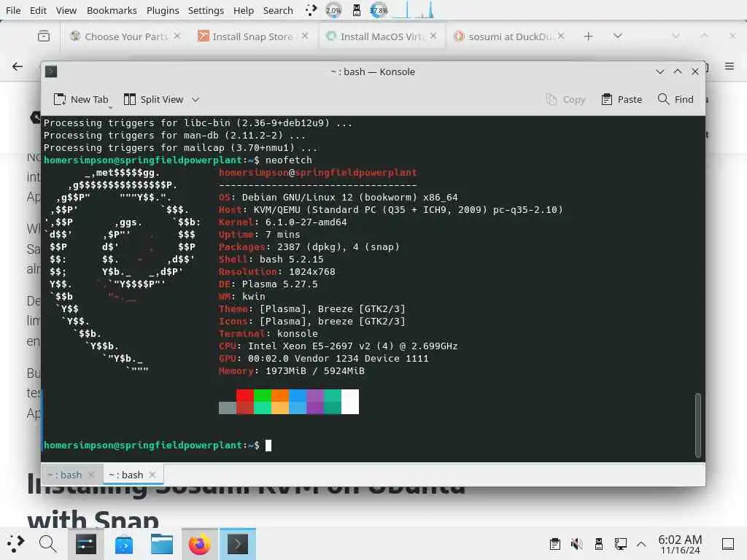The height and width of the screenshot is (560, 747).
Task: Switch to Install Snap Store browser tab
Action: (x=252, y=36)
